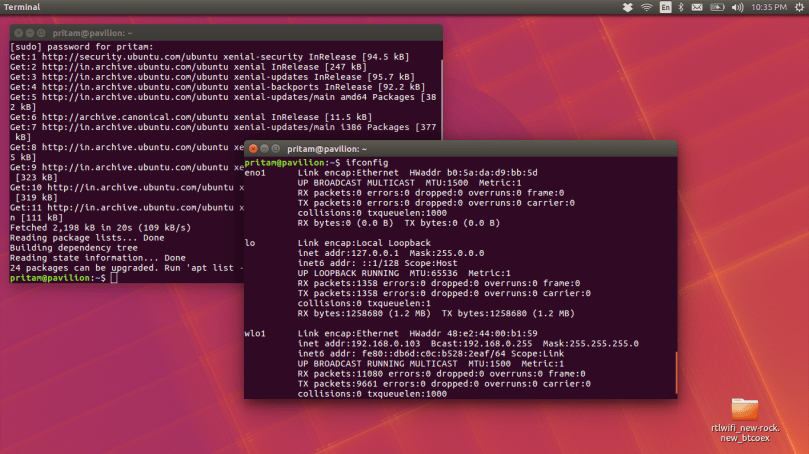Open the Bluetooth indicator menu
Viewport: 809px width, 454px height.
(681, 7)
